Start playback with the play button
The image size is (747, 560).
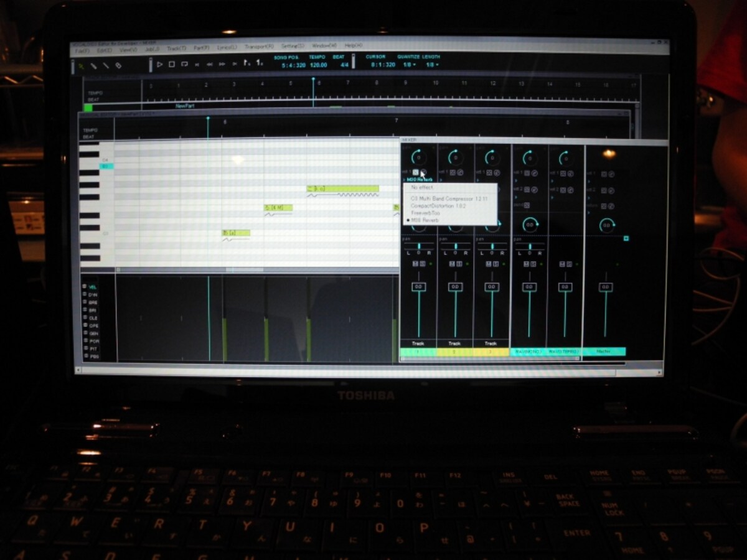click(159, 64)
